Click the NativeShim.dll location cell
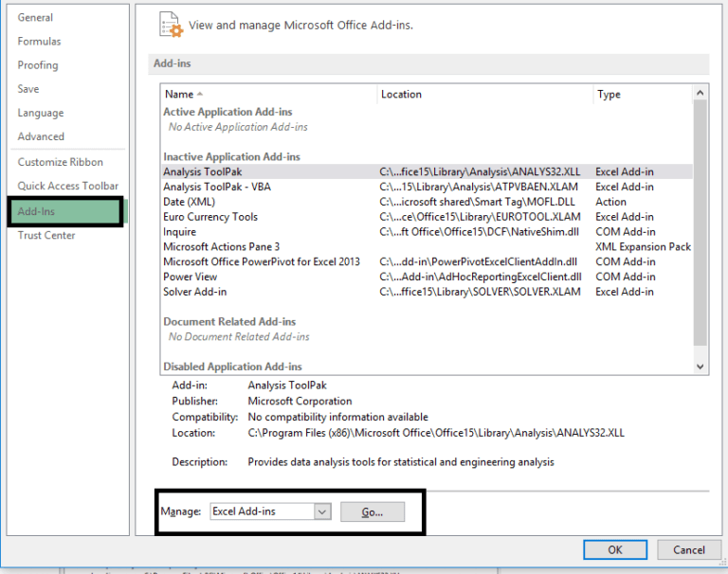Image resolution: width=728 pixels, height=574 pixels. 479,232
